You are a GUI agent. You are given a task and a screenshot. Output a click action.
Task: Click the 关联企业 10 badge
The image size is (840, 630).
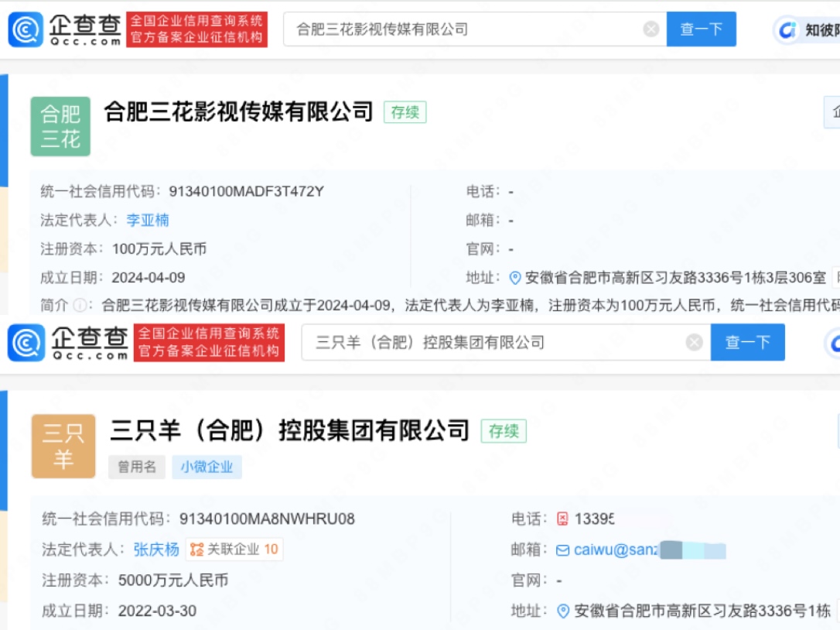pyautogui.click(x=234, y=550)
